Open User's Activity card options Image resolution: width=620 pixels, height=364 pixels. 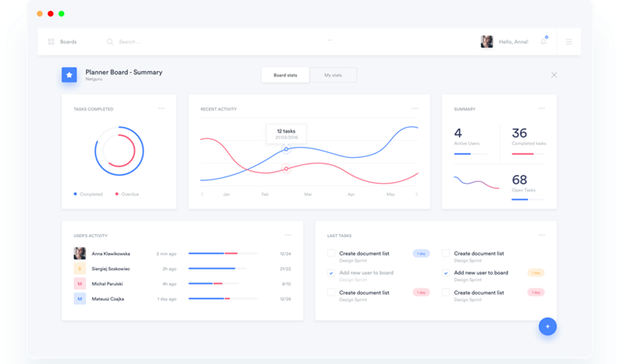(288, 235)
